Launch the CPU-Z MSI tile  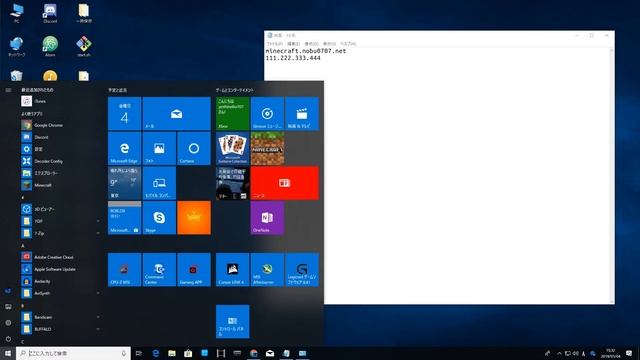pos(124,270)
